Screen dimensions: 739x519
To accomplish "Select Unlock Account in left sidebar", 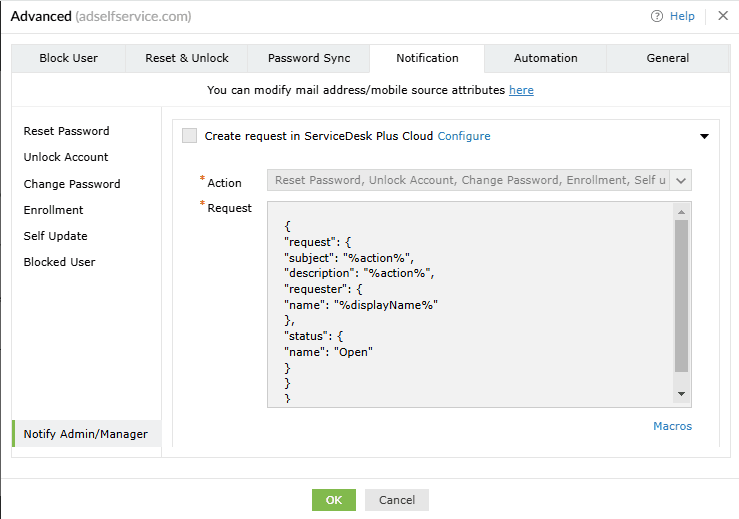I will (66, 157).
